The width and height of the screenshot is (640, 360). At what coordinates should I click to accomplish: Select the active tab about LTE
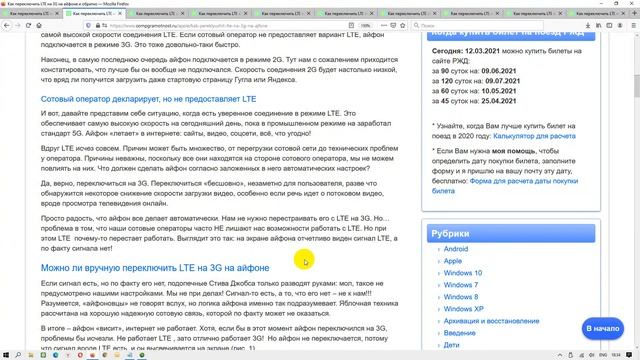[93, 13]
